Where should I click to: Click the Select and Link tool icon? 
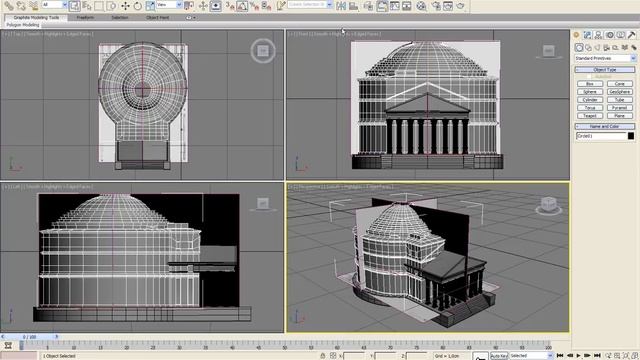(9, 6)
